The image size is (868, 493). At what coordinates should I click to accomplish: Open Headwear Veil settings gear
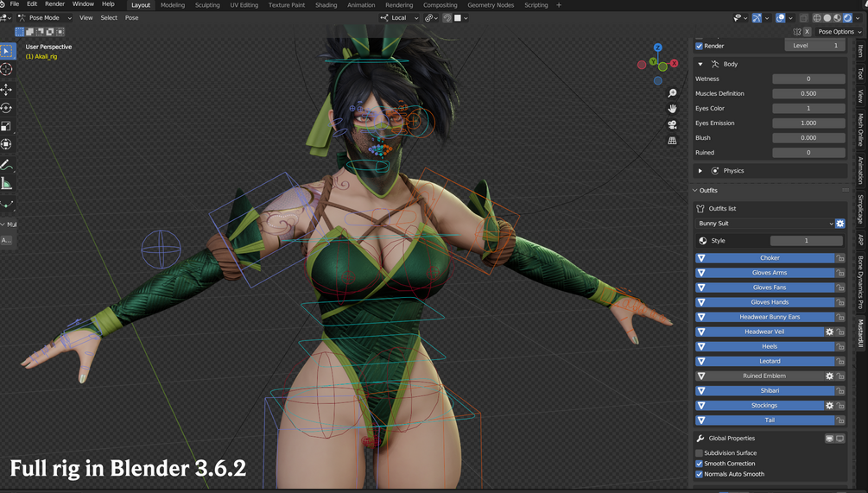tap(829, 332)
